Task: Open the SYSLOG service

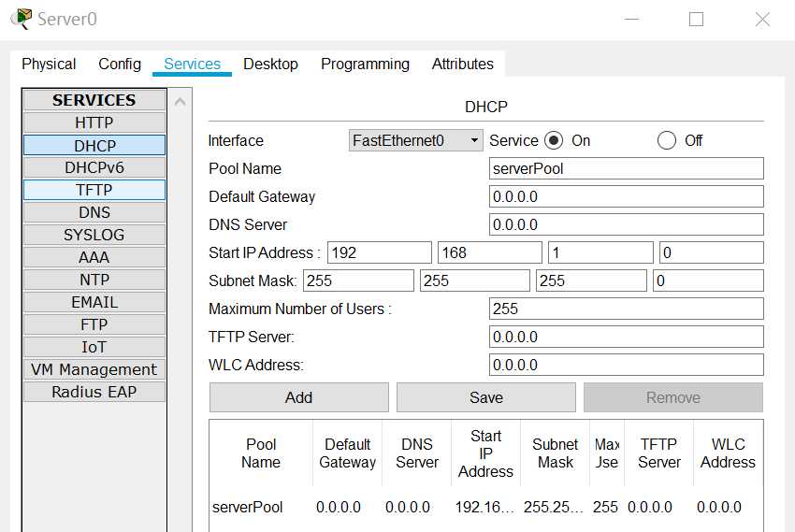Action: pos(94,235)
